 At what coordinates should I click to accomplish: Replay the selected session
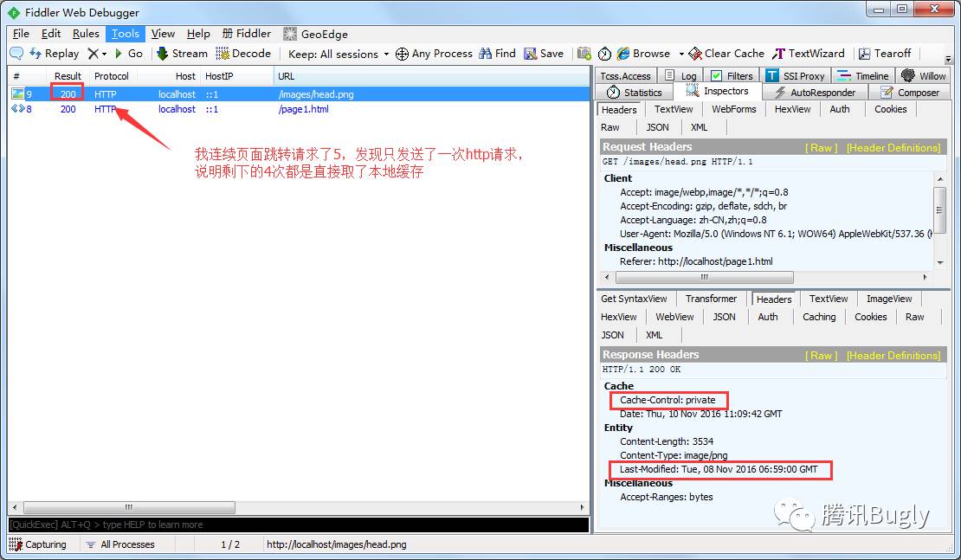click(x=54, y=54)
